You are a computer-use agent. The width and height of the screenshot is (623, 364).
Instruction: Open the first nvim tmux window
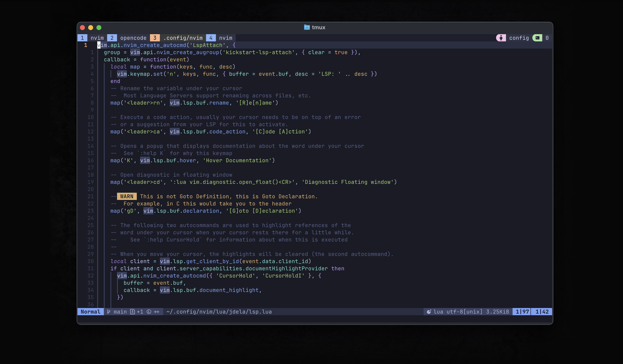(x=97, y=38)
